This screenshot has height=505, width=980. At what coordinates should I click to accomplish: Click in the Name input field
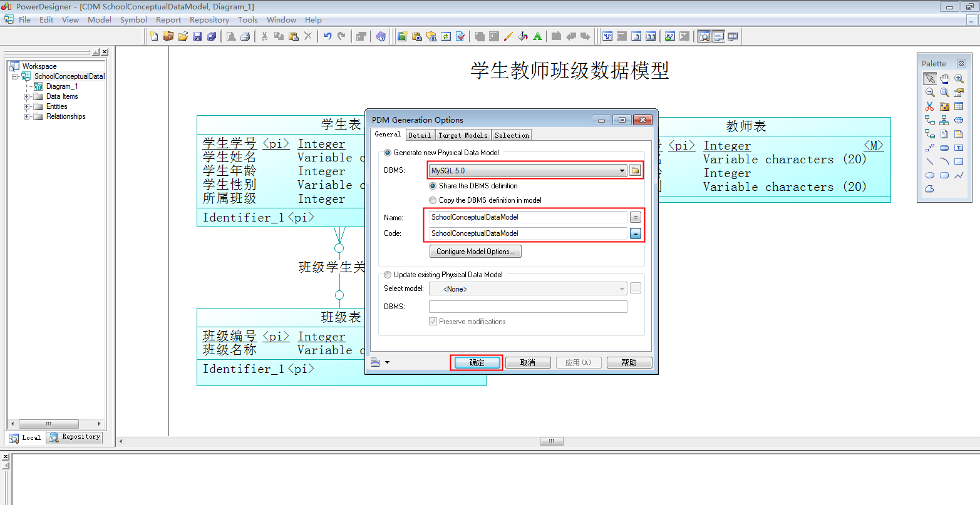(529, 217)
